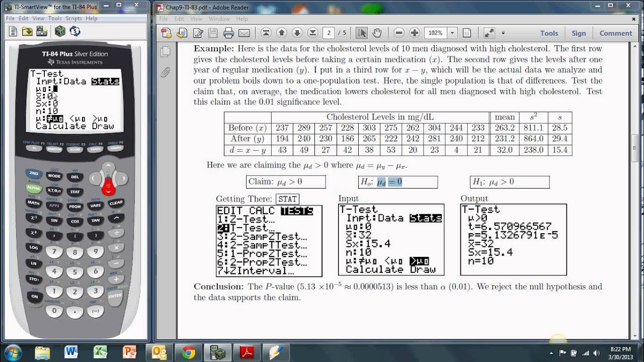Click the page number field showing 2
The image size is (644, 362).
[x=329, y=33]
